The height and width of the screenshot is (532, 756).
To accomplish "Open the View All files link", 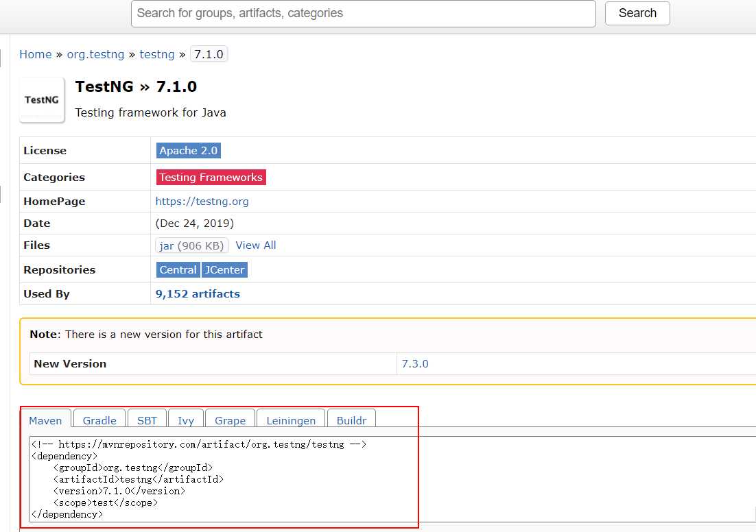I will 255,245.
